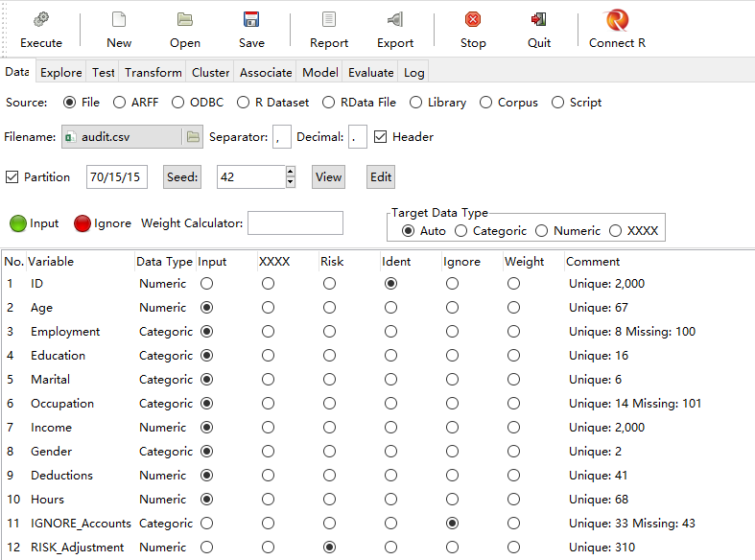Stop execution with the red Stop icon
The width and height of the screenshot is (755, 560).
473,20
